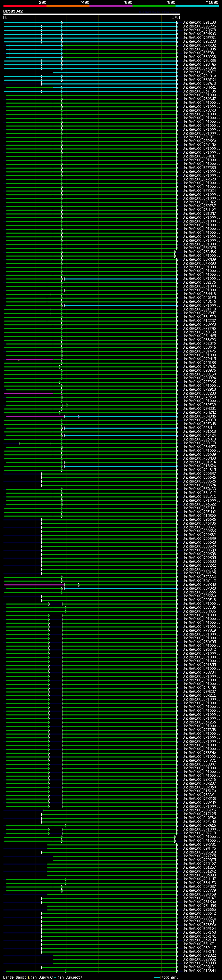Select hit UniRef100_B7G3C4
Screen dimensions: 222x980
point(199,577)
